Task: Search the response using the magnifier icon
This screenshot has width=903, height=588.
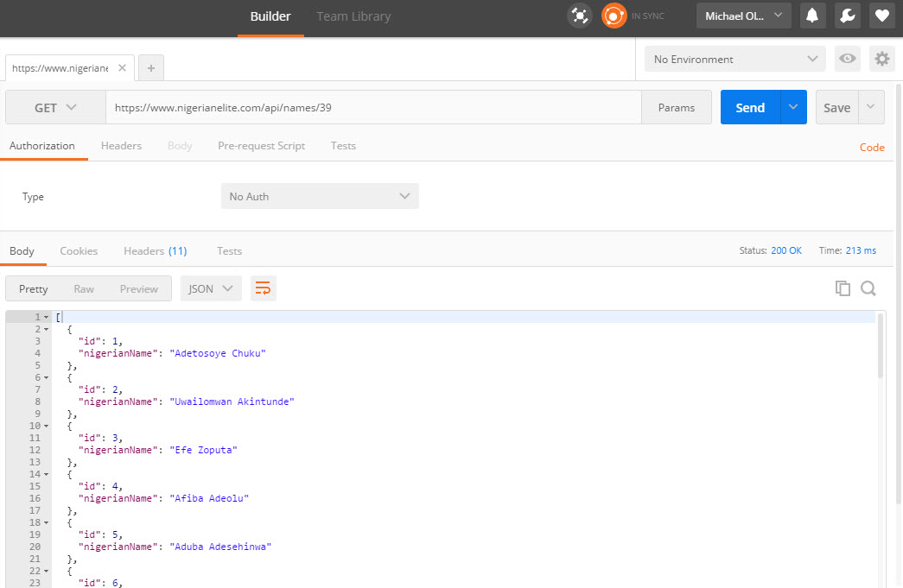Action: point(868,288)
